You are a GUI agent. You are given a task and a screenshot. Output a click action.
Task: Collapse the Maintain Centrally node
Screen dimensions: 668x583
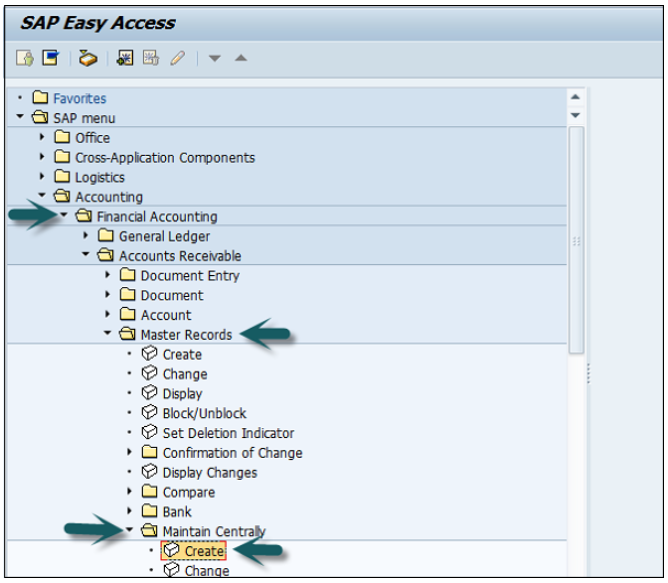point(130,530)
